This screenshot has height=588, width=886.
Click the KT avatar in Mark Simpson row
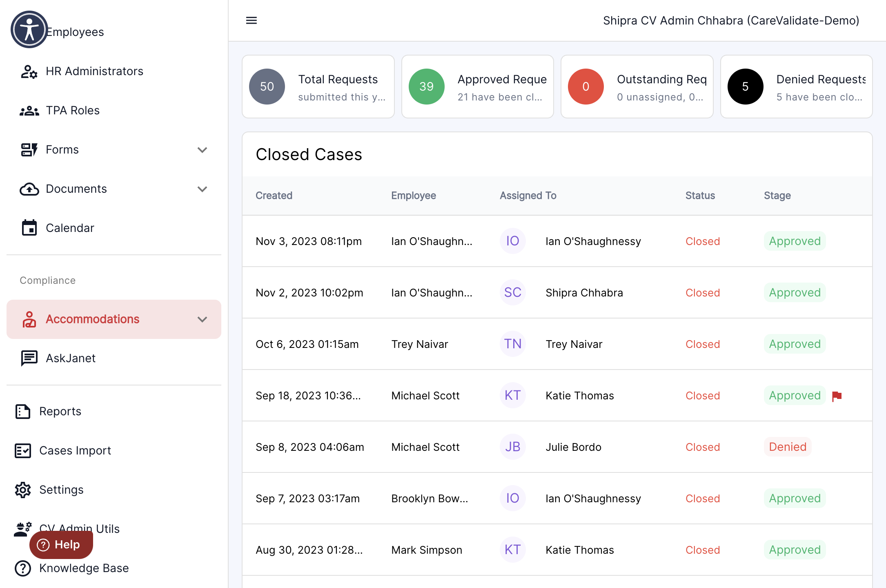(x=512, y=550)
